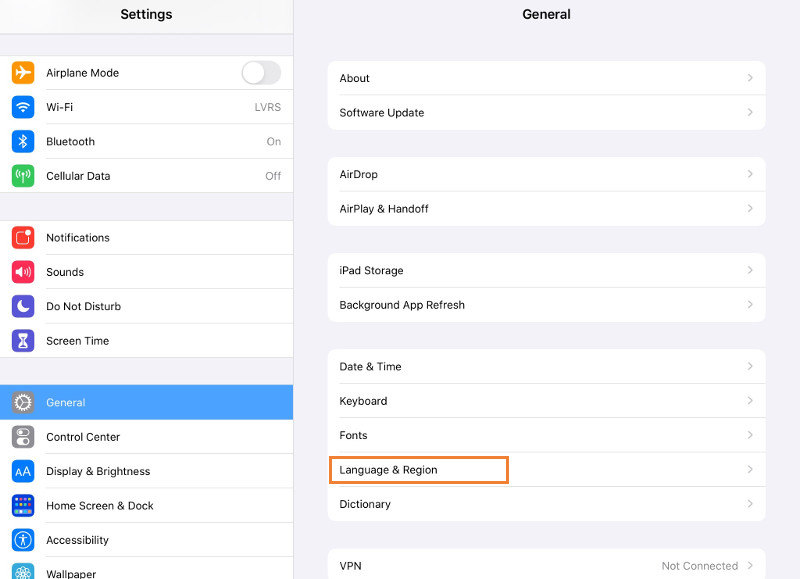Select the Control Center icon
Image resolution: width=800 pixels, height=579 pixels.
(25, 437)
